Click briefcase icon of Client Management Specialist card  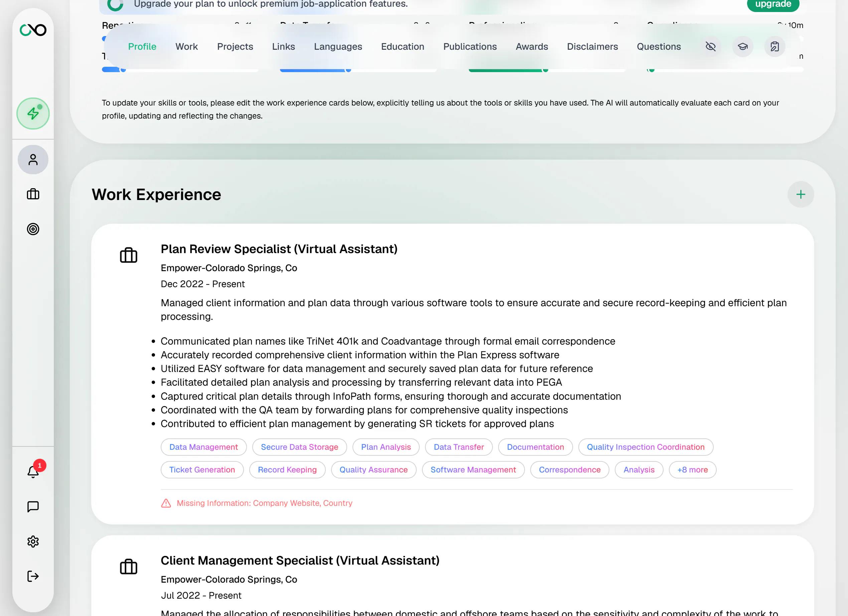[x=129, y=567]
